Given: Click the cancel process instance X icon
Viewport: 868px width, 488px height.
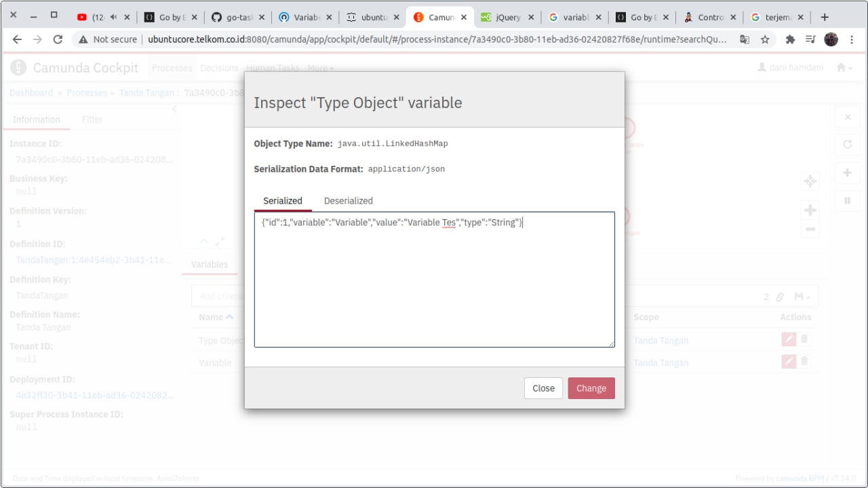Looking at the screenshot, I should tap(847, 117).
